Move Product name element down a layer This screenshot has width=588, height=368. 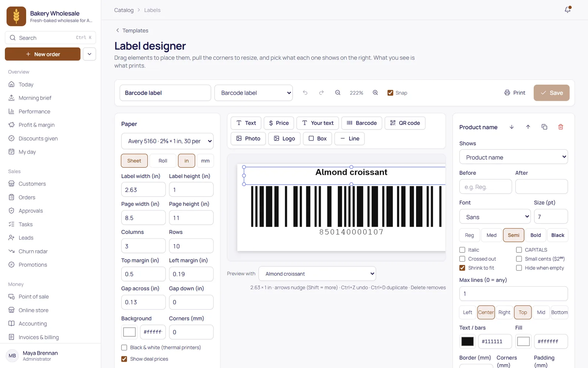512,127
